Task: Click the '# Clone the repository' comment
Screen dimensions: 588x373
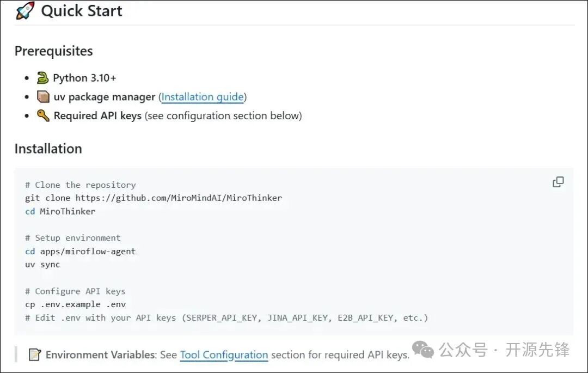Action: [x=80, y=185]
